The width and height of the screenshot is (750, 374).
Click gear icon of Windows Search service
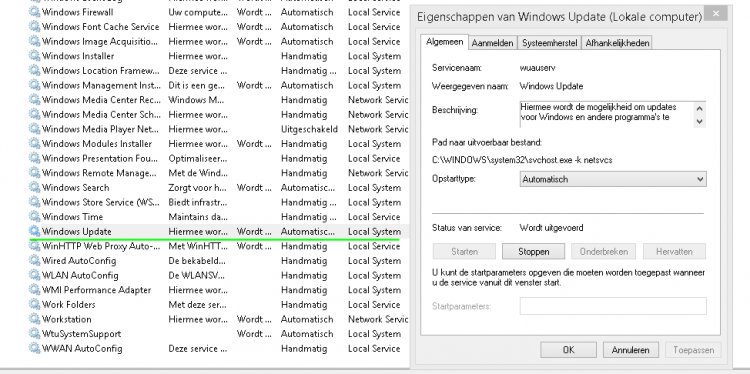[34, 187]
